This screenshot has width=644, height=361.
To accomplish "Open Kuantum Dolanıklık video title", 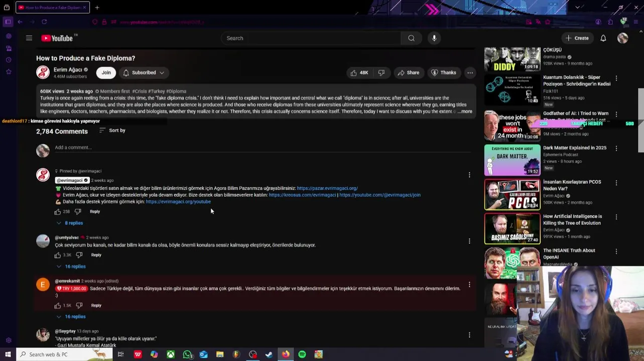I will [577, 81].
